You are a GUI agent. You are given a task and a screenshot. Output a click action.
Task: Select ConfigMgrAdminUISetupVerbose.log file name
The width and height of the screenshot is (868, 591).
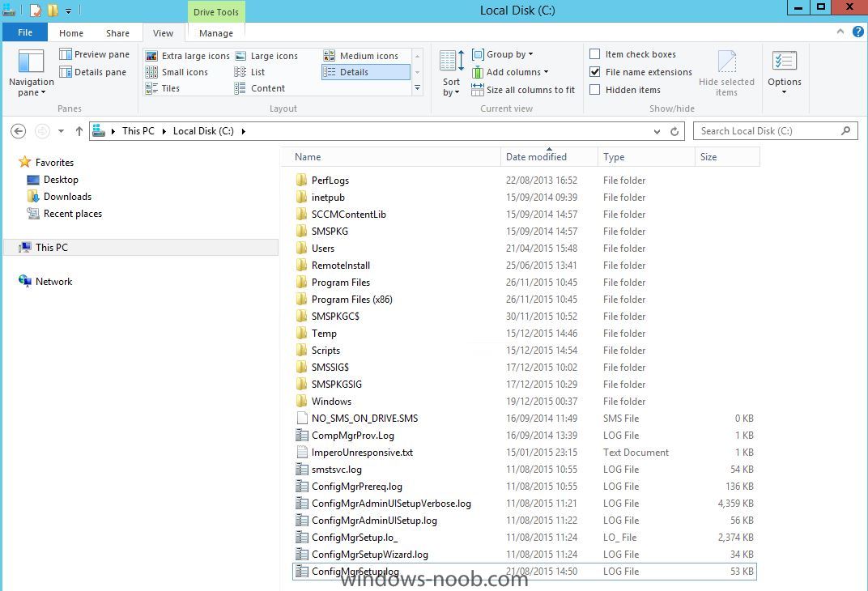[391, 504]
